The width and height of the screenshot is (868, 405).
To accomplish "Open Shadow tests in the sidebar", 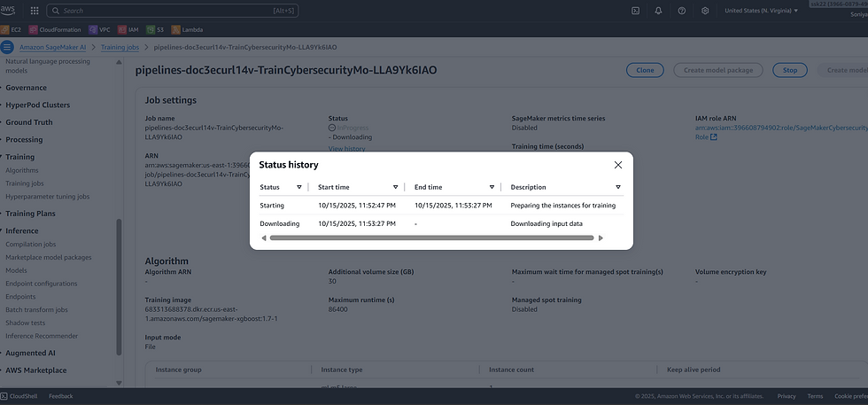I will point(26,323).
